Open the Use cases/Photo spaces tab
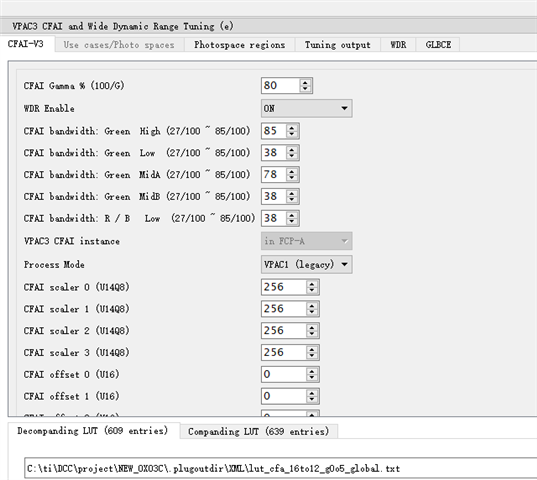The width and height of the screenshot is (537, 480). tap(119, 45)
